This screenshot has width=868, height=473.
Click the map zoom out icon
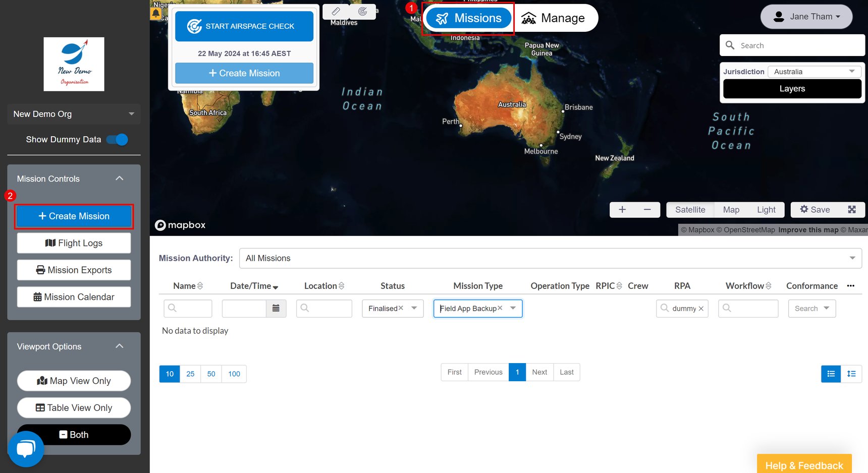point(648,209)
